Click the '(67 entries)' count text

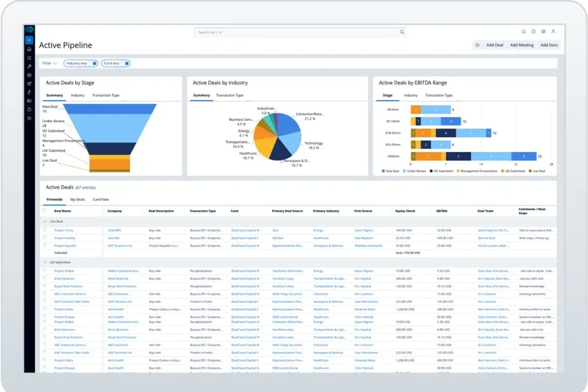tap(85, 188)
